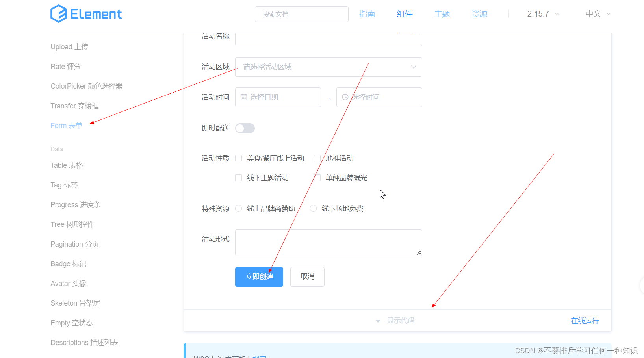Open the 中文 language dropdown
The height and width of the screenshot is (358, 644).
point(598,14)
